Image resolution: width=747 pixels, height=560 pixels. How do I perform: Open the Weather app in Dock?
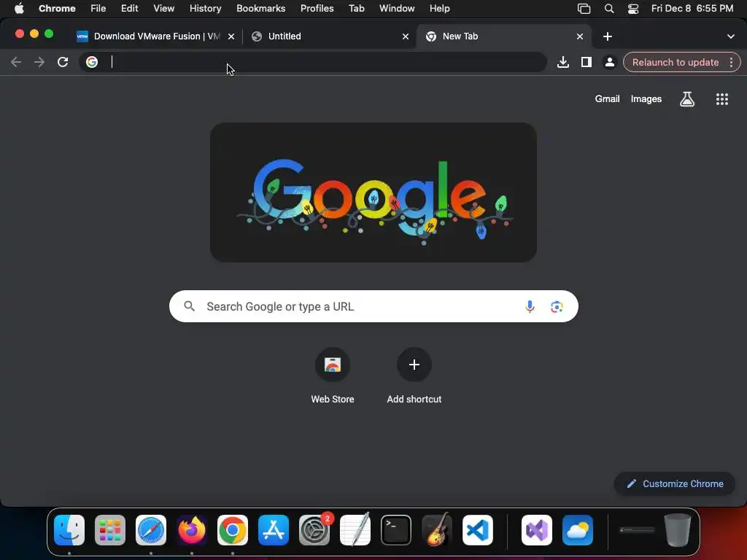point(578,530)
